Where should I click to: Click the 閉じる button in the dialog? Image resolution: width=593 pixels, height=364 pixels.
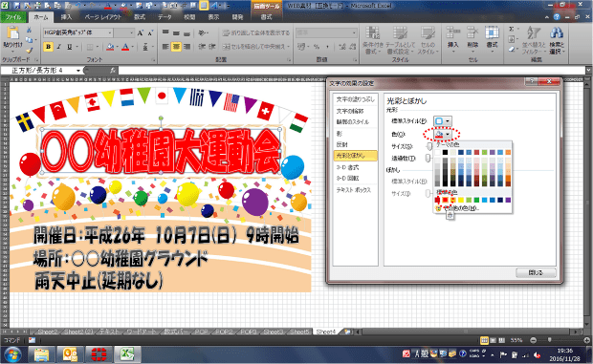(536, 272)
